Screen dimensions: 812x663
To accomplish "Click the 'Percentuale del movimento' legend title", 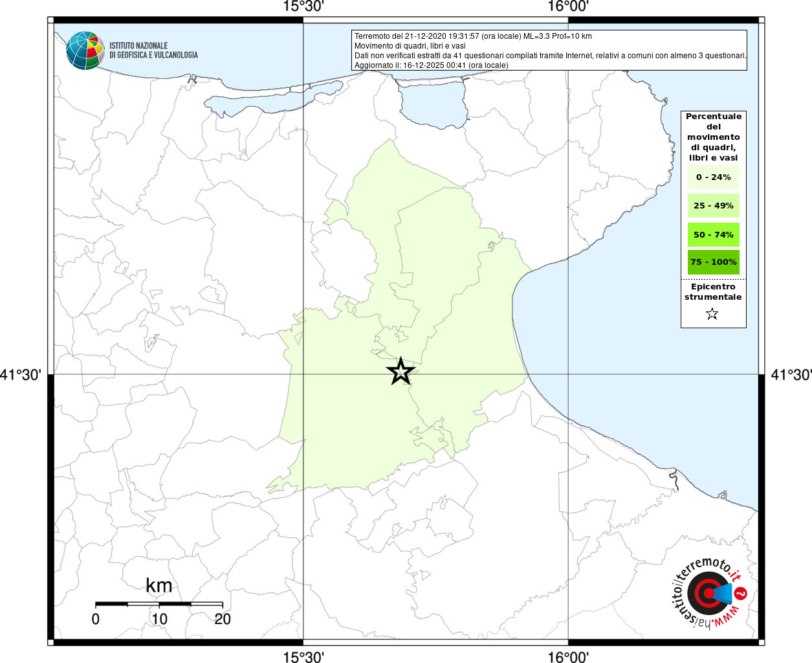I will coord(714,137).
